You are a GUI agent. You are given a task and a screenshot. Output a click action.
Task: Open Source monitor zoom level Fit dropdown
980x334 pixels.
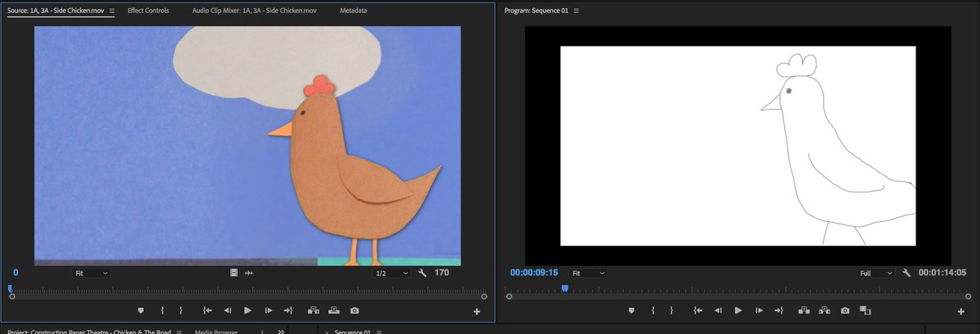pyautogui.click(x=91, y=273)
